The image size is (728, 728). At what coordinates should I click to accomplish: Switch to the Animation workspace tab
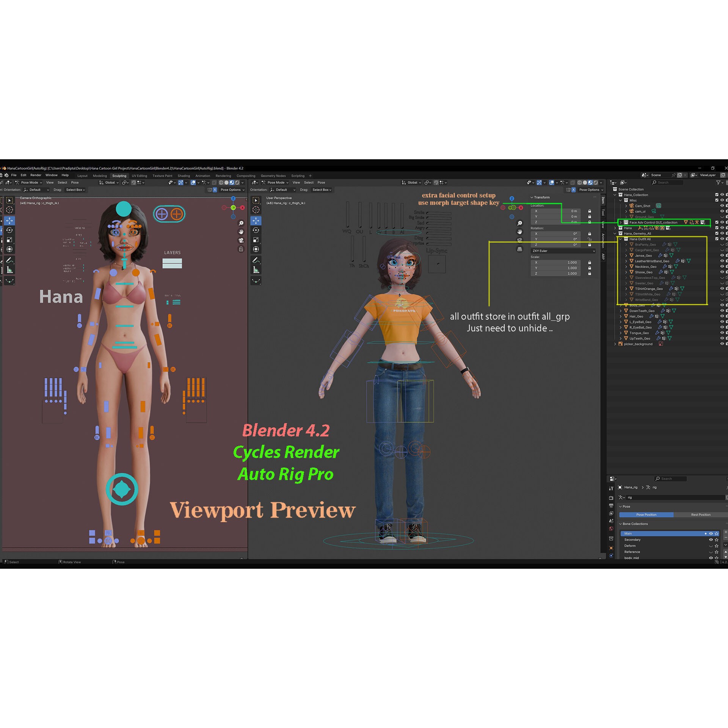(x=202, y=175)
